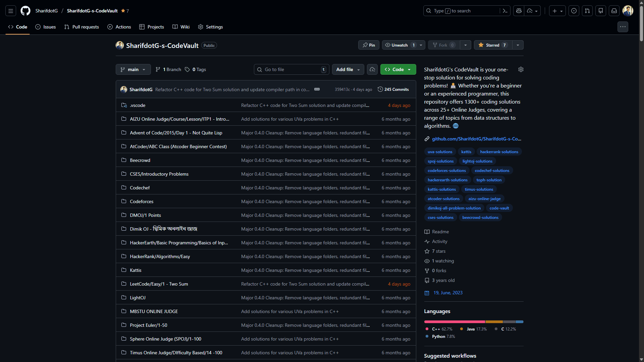Toggle the Starred button to unstar the repository
The image size is (644, 362).
(492, 45)
